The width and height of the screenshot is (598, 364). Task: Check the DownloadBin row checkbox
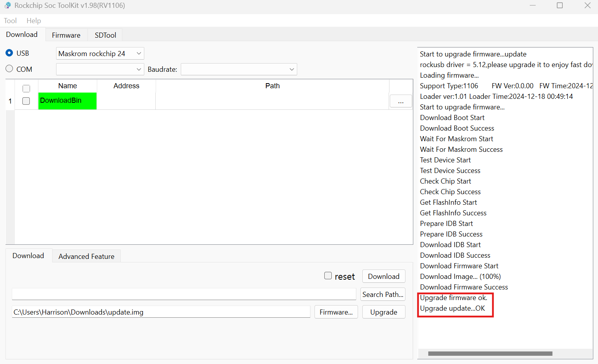coord(26,101)
